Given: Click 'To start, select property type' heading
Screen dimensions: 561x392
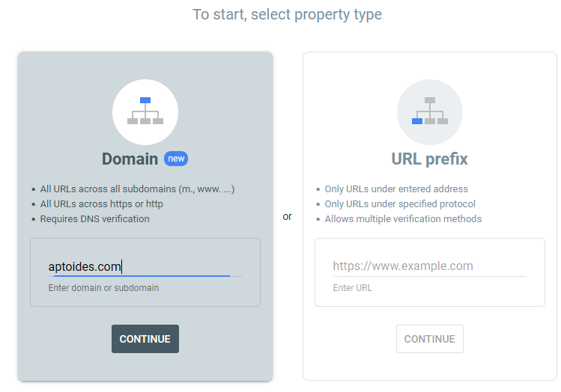Looking at the screenshot, I should click(287, 15).
